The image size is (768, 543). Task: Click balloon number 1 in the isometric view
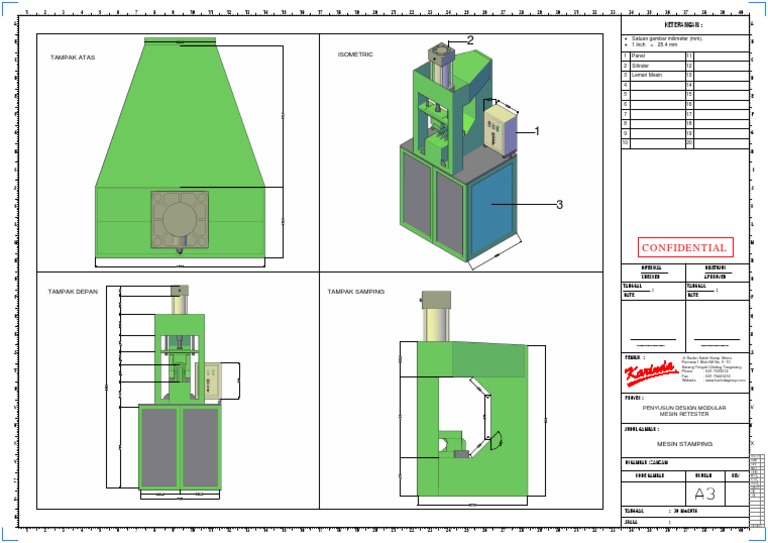click(x=537, y=131)
